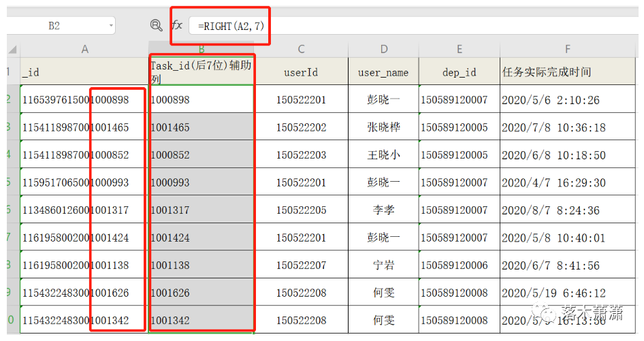Click the zoom/lookup magnifier icon
The image size is (644, 341).
[x=156, y=25]
